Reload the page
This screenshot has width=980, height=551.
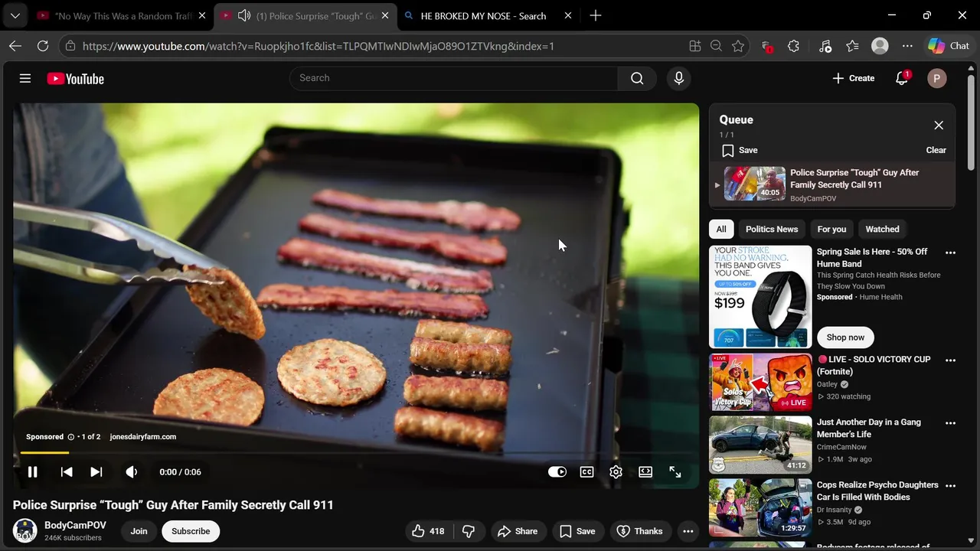(43, 46)
